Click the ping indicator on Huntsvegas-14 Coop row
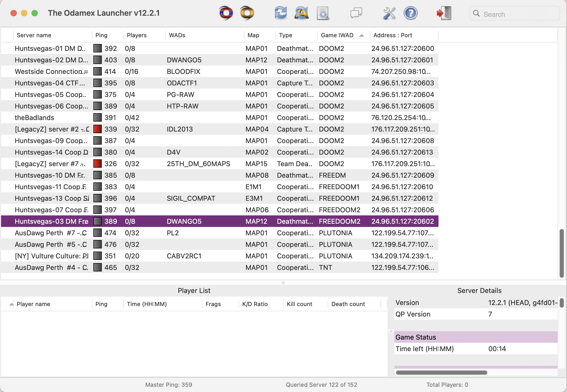The width and height of the screenshot is (567, 392). 98,152
